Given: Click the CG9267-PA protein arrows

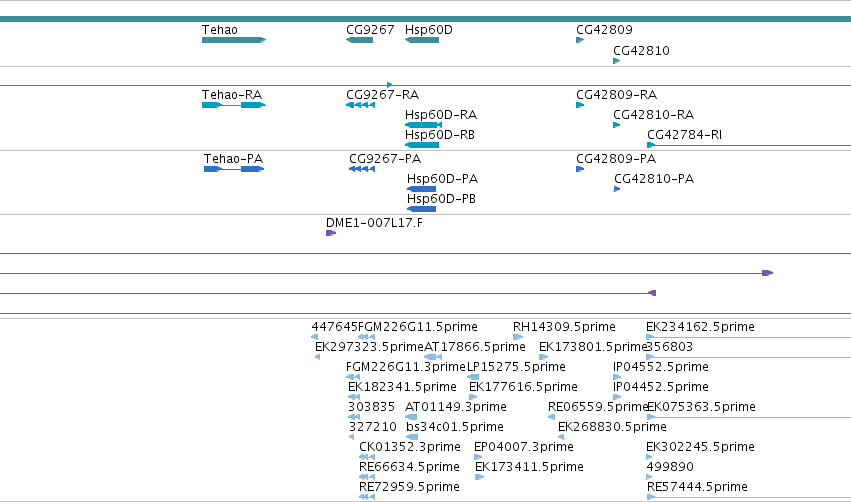Looking at the screenshot, I should pyautogui.click(x=362, y=169).
